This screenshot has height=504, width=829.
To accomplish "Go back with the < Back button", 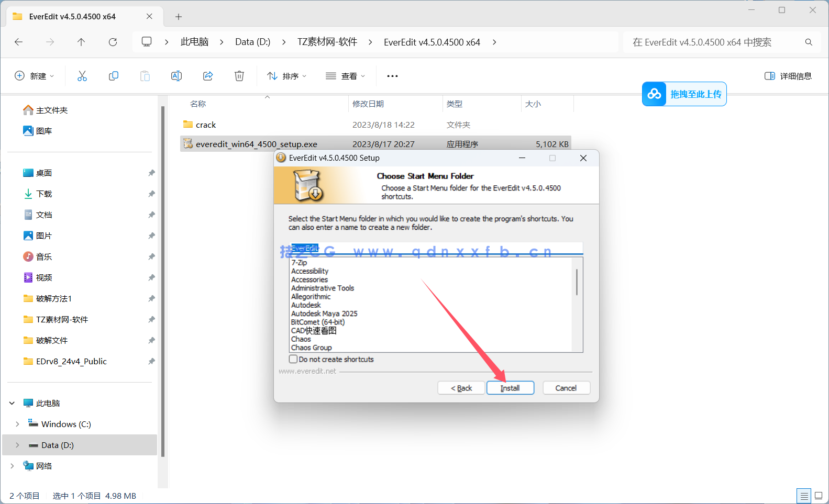I will click(x=461, y=388).
